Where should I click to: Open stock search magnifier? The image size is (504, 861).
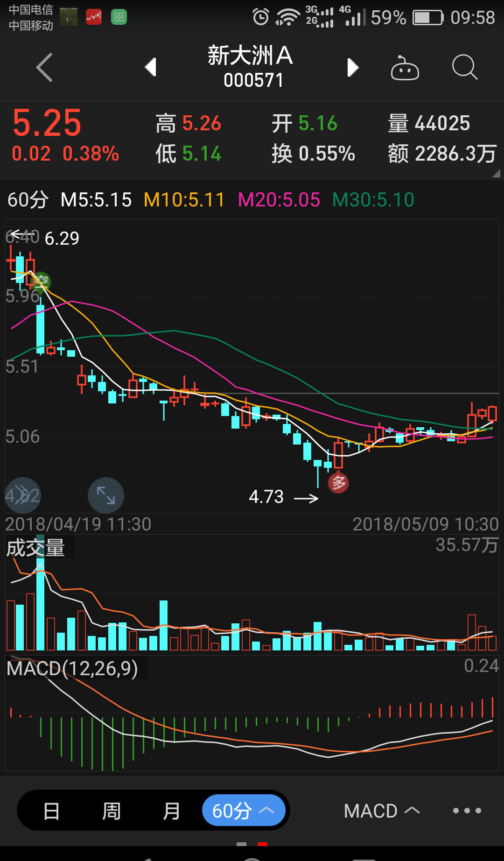coord(465,67)
